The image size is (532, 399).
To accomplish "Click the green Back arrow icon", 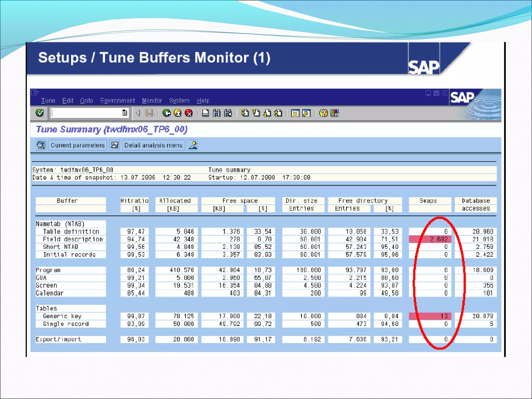I will tap(167, 113).
